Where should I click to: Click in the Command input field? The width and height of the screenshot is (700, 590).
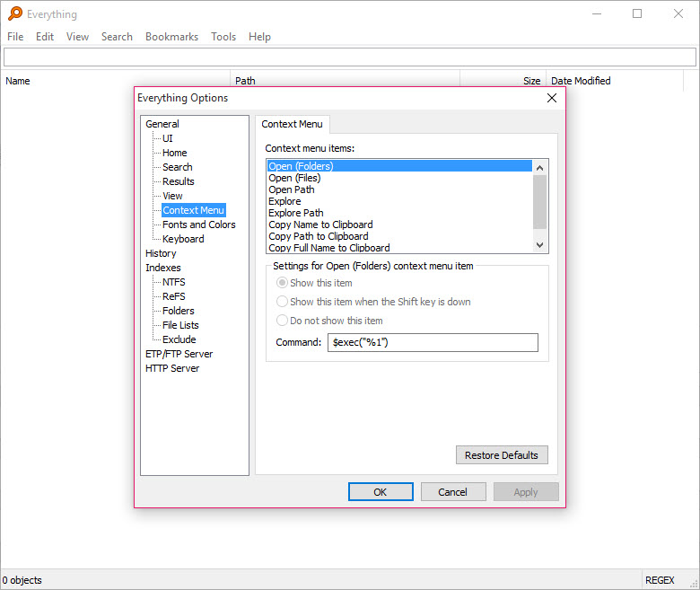pyautogui.click(x=433, y=342)
